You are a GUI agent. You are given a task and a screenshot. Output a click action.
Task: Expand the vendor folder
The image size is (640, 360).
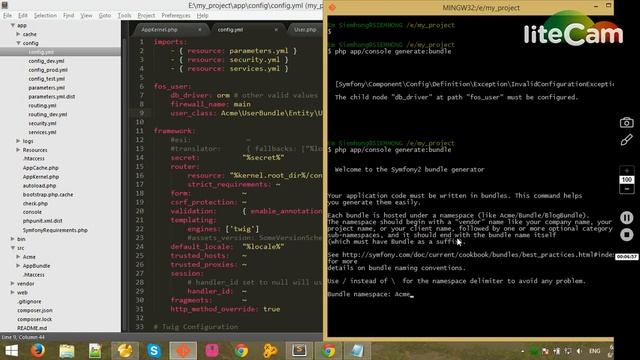pyautogui.click(x=13, y=283)
